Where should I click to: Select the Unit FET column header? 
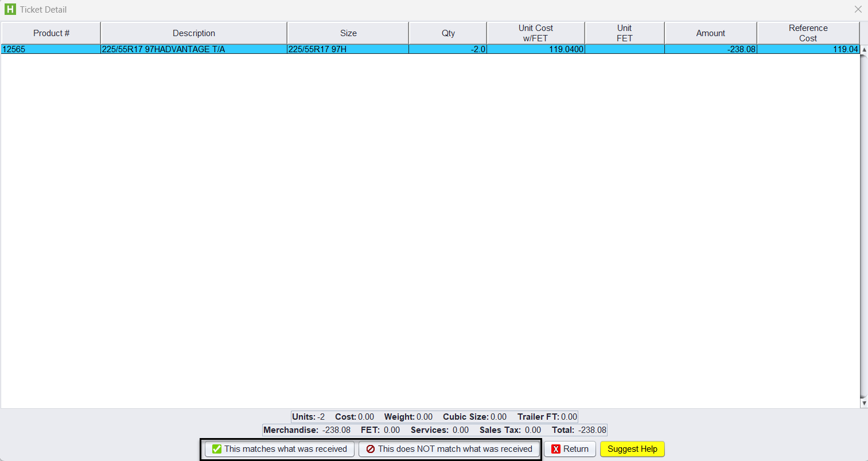coord(624,33)
